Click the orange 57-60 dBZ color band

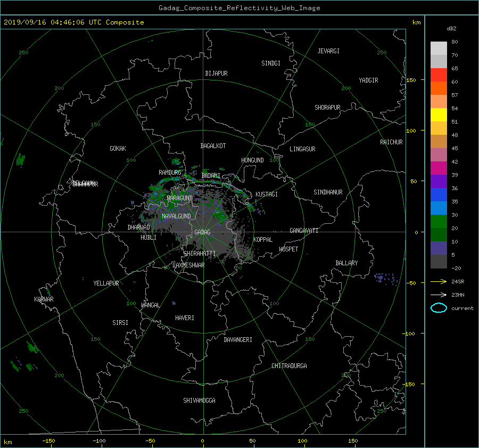pyautogui.click(x=439, y=88)
